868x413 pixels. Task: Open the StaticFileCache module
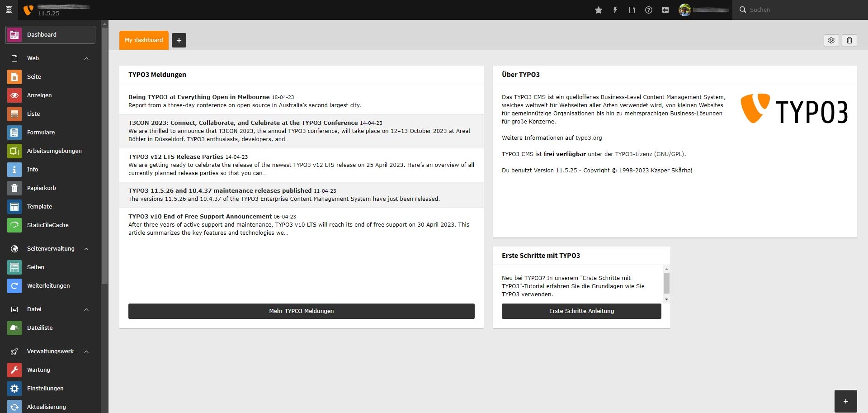tap(50, 225)
